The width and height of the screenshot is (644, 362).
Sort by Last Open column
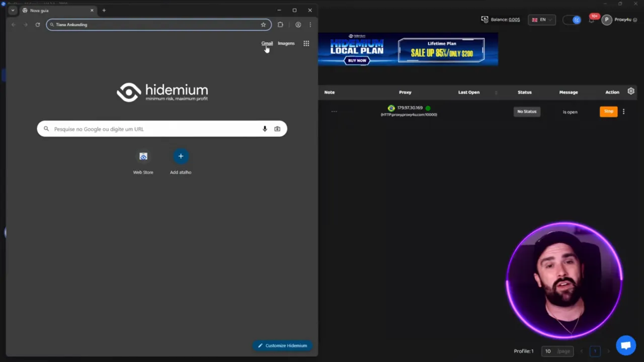tap(468, 92)
